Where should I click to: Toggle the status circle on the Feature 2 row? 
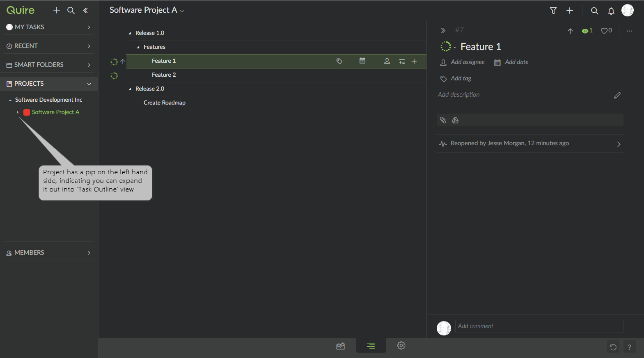(x=114, y=76)
